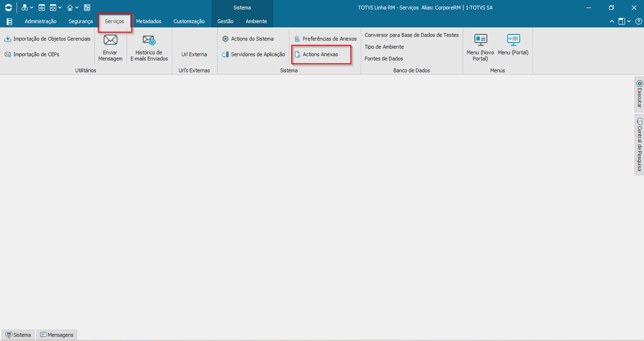644x341 pixels.
Task: Click the 'Utilitários' group label
Action: (85, 70)
